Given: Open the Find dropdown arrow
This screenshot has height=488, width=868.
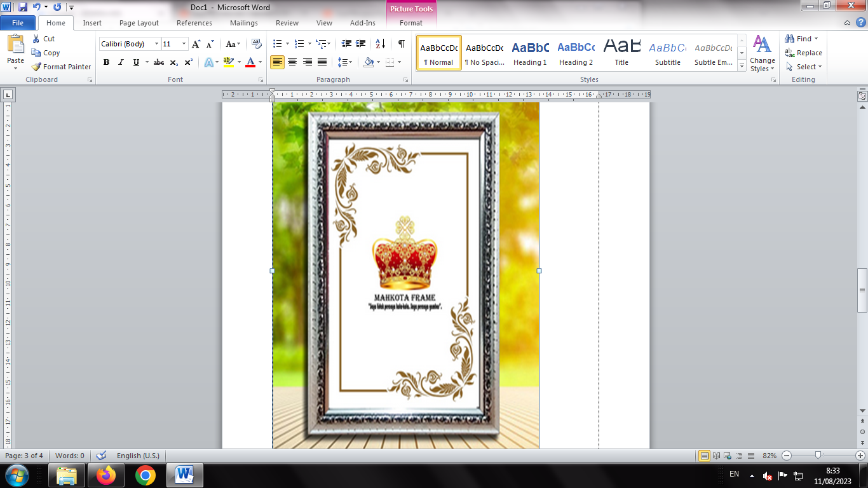Looking at the screenshot, I should [817, 39].
